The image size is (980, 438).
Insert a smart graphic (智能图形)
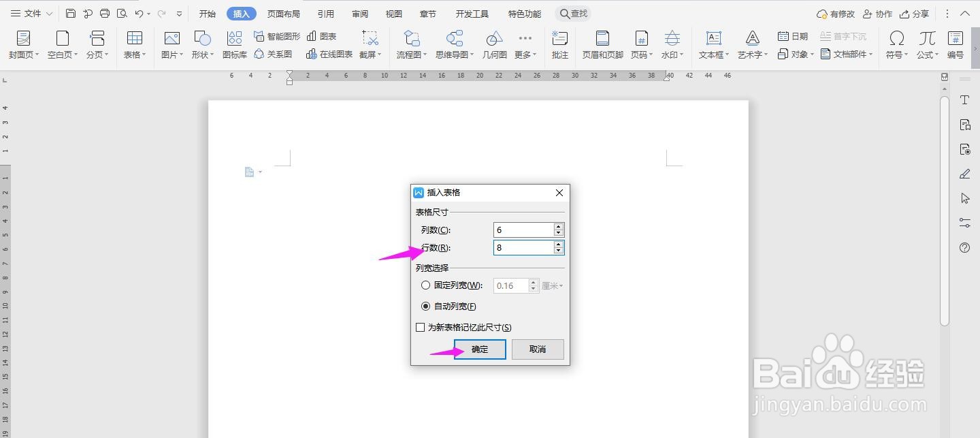[277, 36]
